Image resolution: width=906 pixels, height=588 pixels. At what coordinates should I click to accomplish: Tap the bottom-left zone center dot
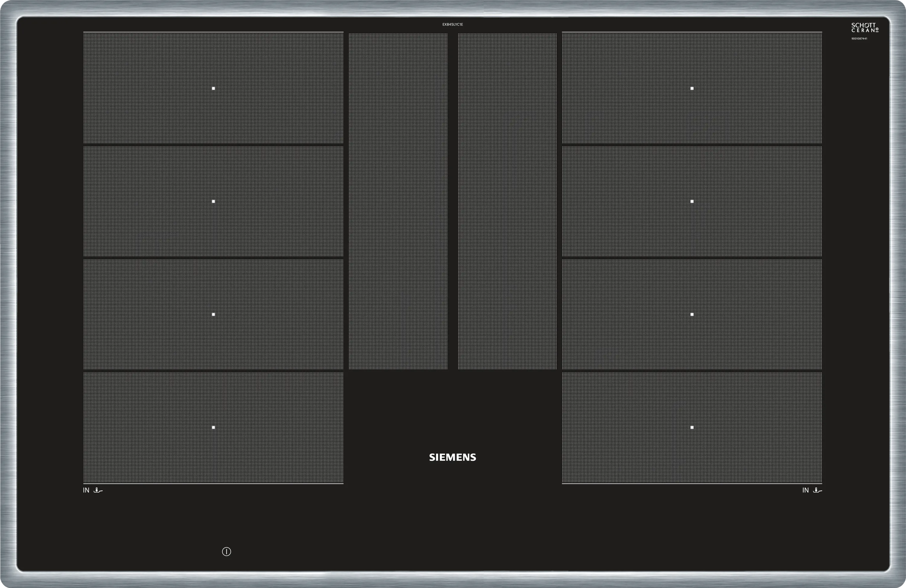click(x=213, y=427)
